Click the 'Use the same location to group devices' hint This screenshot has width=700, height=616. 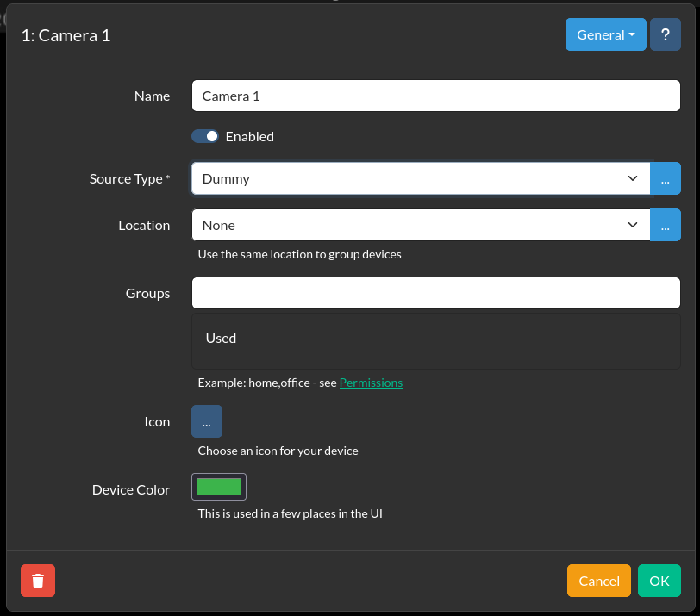pyautogui.click(x=299, y=254)
